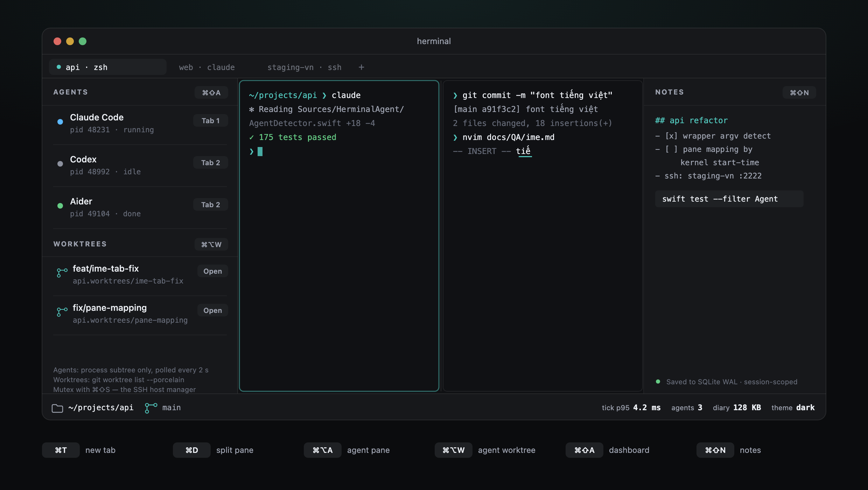The width and height of the screenshot is (868, 490).
Task: Click the 'theme dark' status entry
Action: point(793,407)
